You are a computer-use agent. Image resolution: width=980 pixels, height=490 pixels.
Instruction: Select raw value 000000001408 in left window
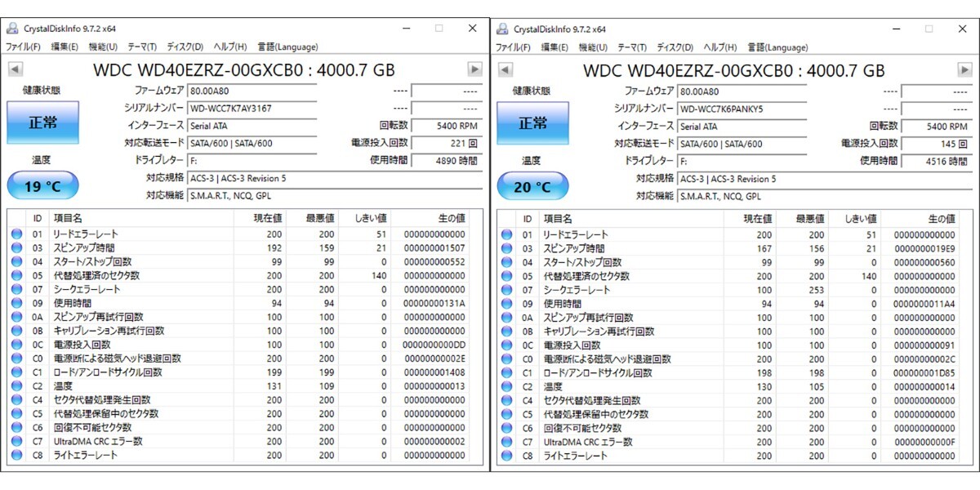(434, 372)
